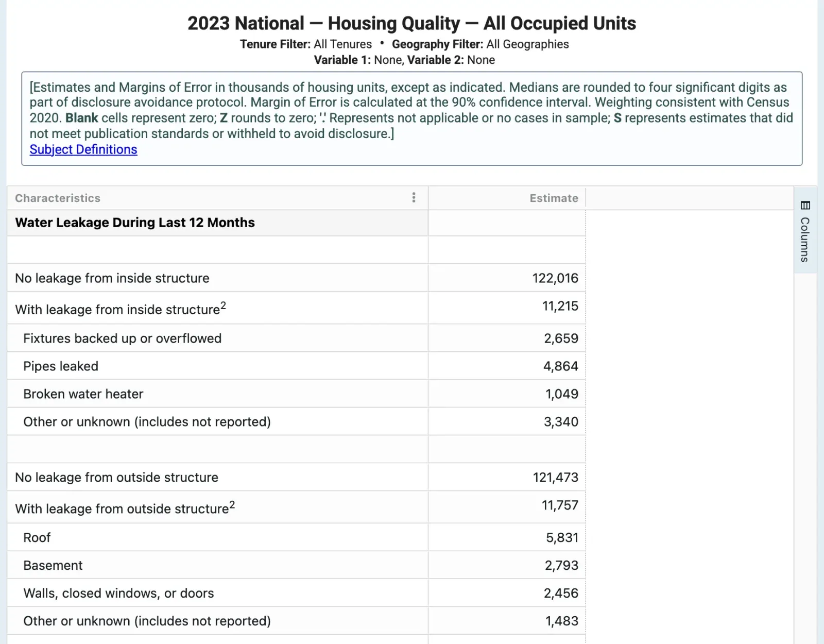Click the 11,215 estimate cell

pos(507,308)
